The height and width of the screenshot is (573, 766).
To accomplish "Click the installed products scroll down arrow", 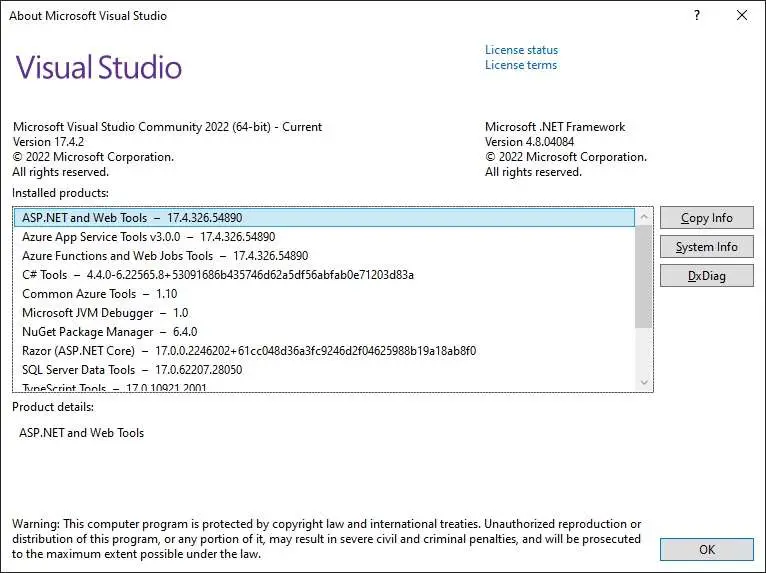I will tap(644, 382).
